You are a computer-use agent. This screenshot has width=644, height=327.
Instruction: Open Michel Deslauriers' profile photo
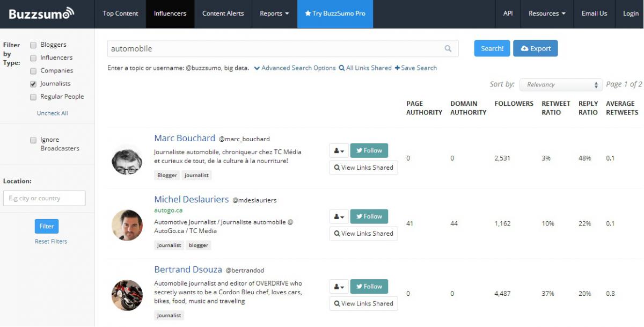127,225
